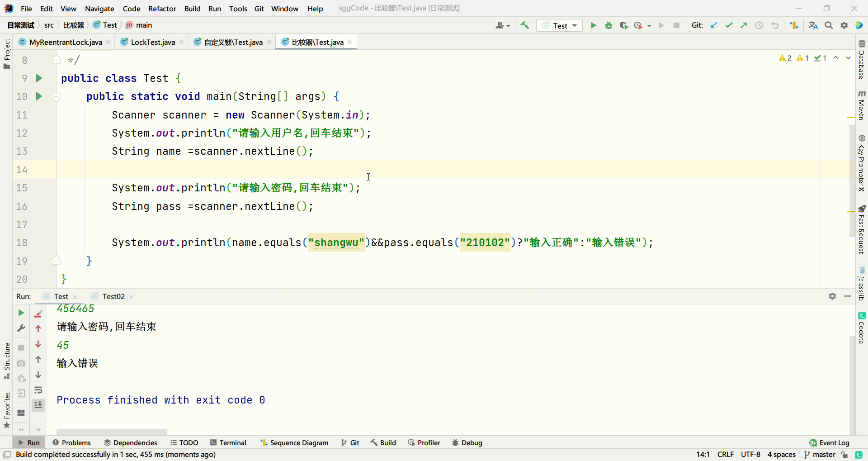The height and width of the screenshot is (461, 868).
Task: Commit changes using the Git checkmark
Action: coord(729,25)
